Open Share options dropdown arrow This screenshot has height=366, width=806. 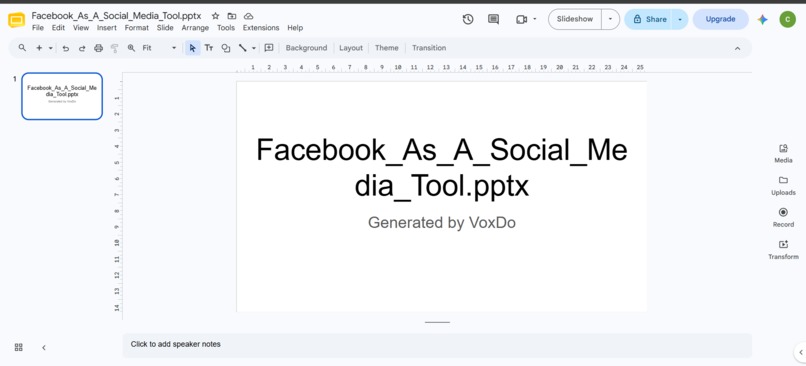(x=680, y=20)
